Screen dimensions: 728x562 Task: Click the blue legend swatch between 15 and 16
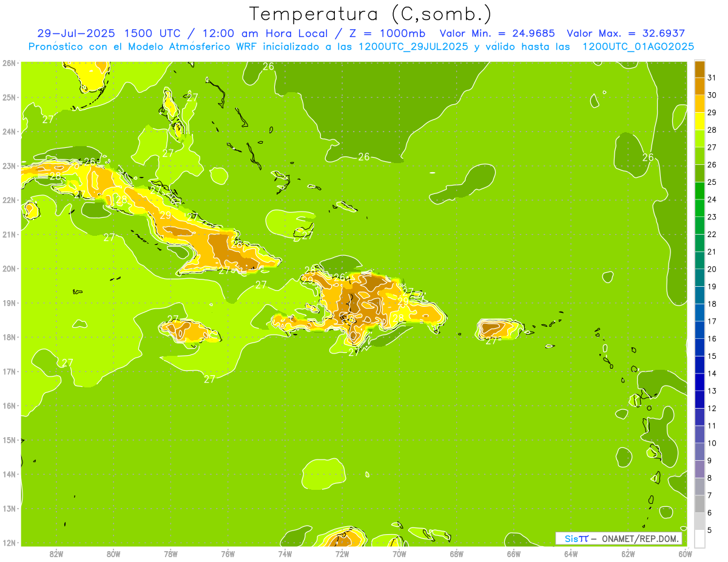click(x=699, y=347)
